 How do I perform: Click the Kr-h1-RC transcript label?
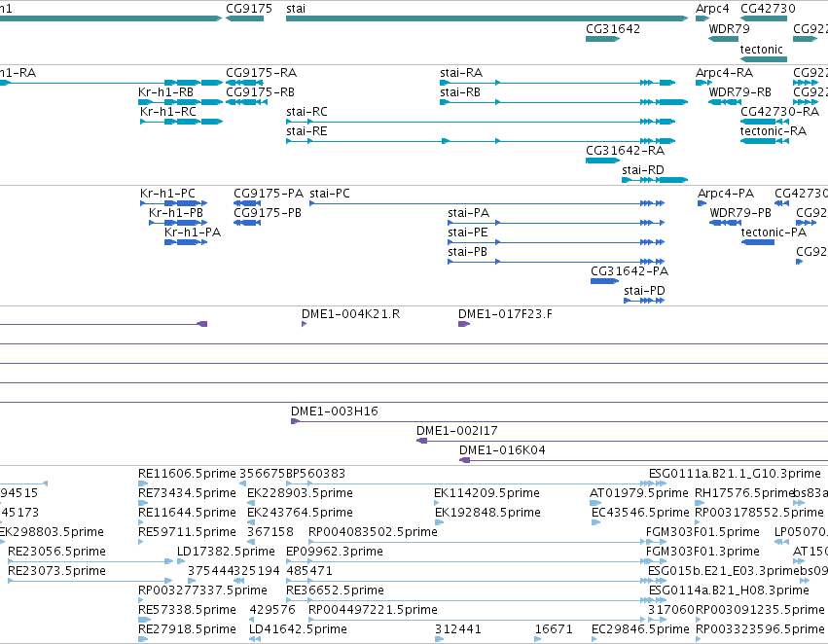point(168,112)
